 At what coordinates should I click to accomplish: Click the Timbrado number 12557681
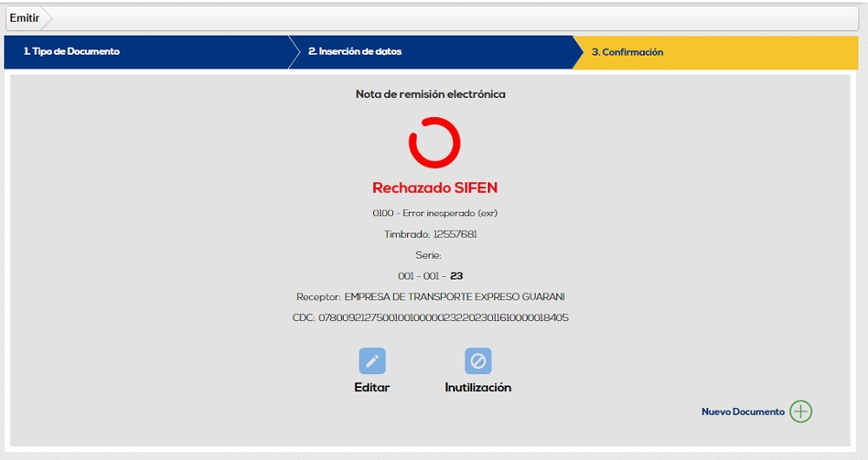tap(455, 234)
